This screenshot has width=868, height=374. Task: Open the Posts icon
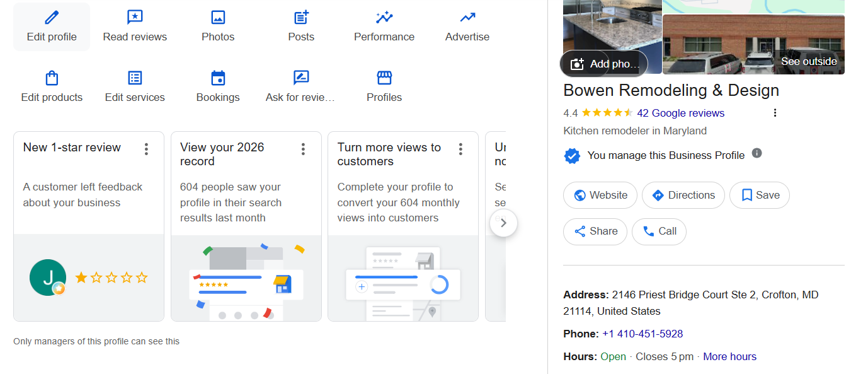(301, 17)
